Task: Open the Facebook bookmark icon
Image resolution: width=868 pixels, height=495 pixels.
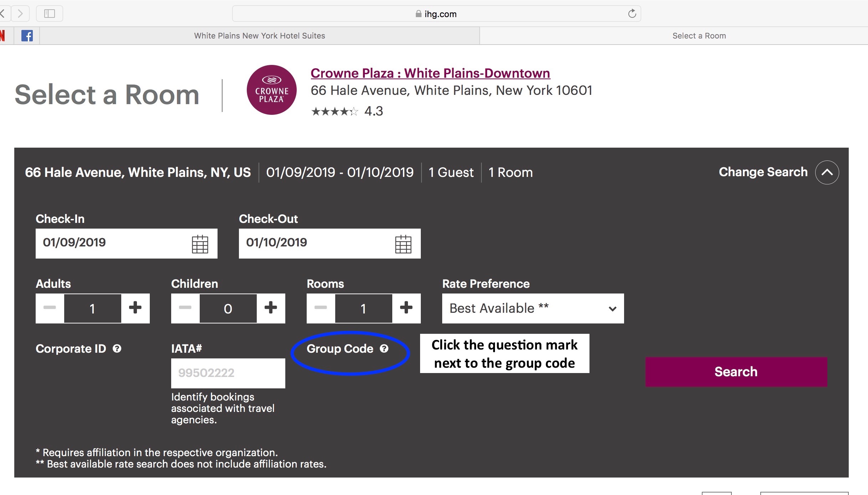Action: point(27,36)
